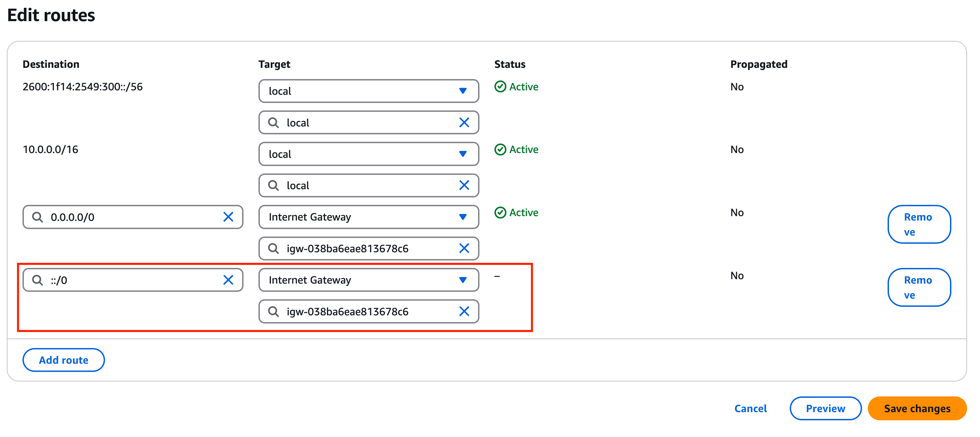Open the Internet Gateway dropdown for 0.0.0.0/0 route
This screenshot has width=980, height=437.
[368, 217]
